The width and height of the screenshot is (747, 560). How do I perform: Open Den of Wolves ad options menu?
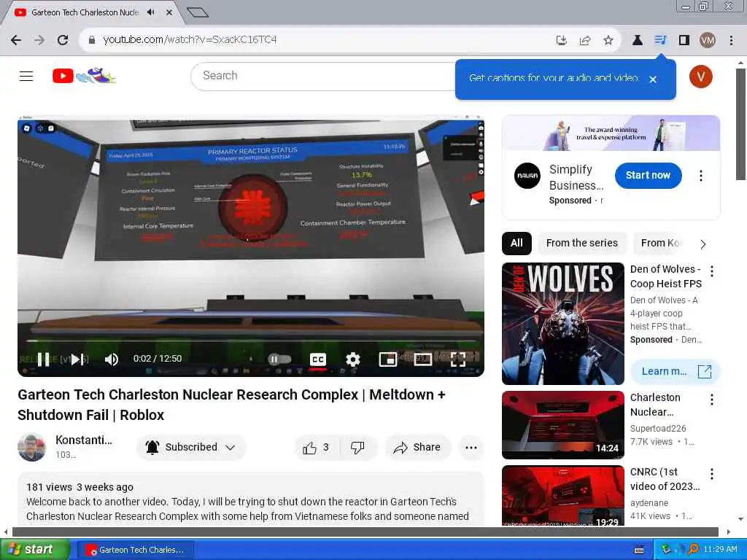coord(712,271)
